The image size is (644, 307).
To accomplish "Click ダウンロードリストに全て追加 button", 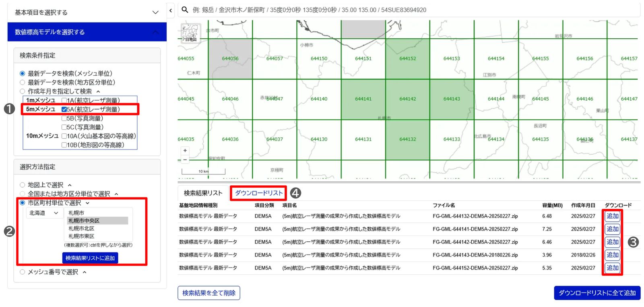I will click(x=597, y=293).
